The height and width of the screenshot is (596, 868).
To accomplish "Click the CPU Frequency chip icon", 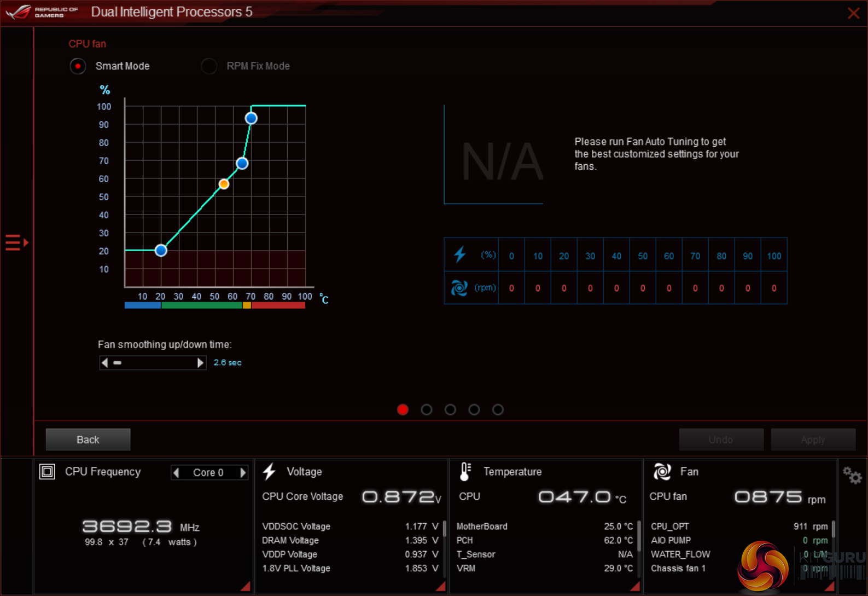I will click(x=47, y=471).
